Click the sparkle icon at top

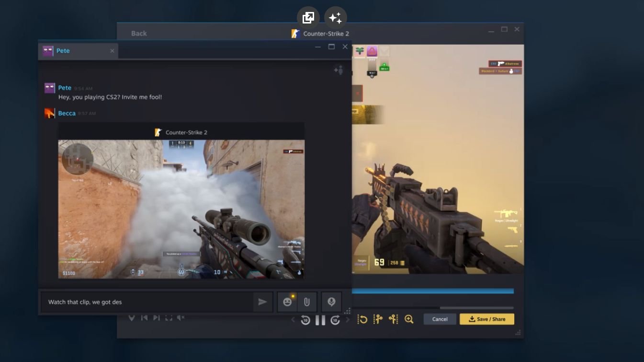[336, 18]
